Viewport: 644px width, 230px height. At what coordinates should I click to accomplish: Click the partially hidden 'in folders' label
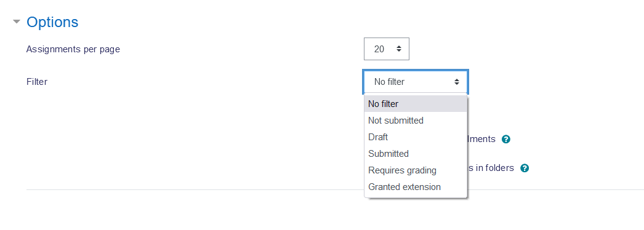click(491, 168)
